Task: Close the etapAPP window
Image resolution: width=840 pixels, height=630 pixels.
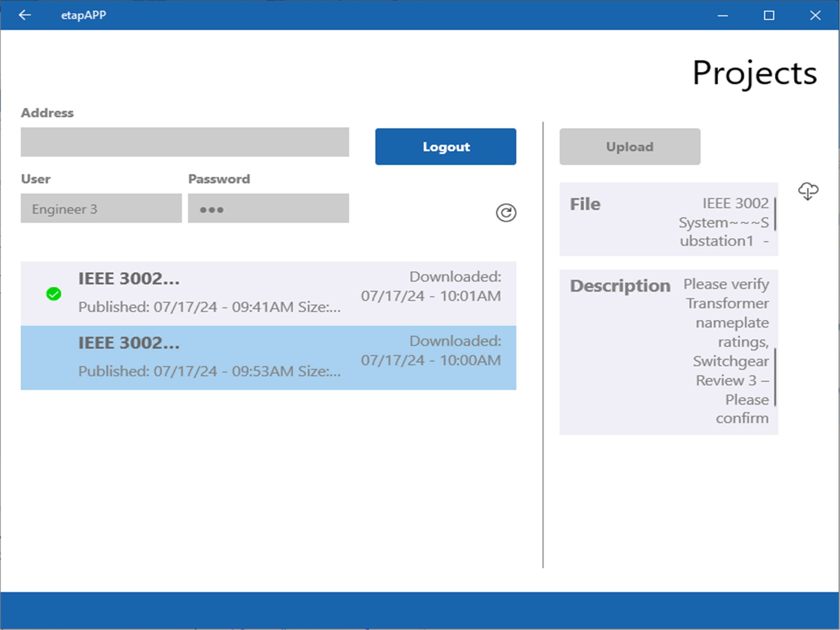Action: click(815, 16)
